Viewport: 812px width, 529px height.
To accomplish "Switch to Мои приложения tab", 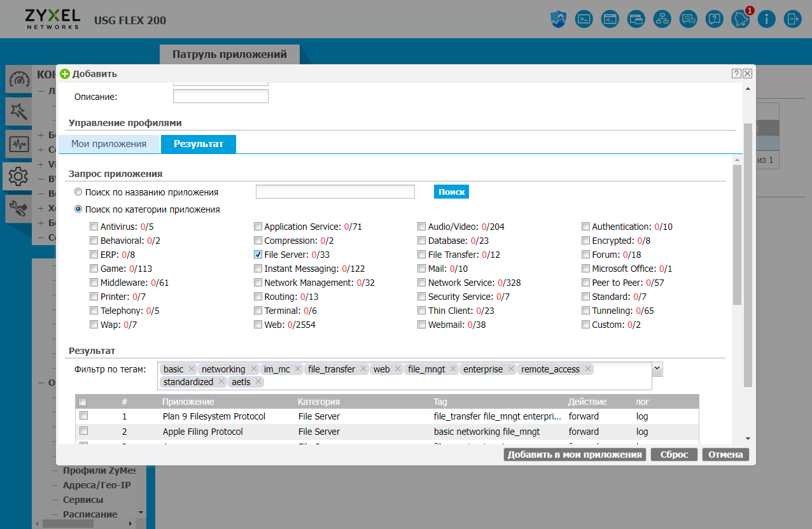I will coord(109,144).
